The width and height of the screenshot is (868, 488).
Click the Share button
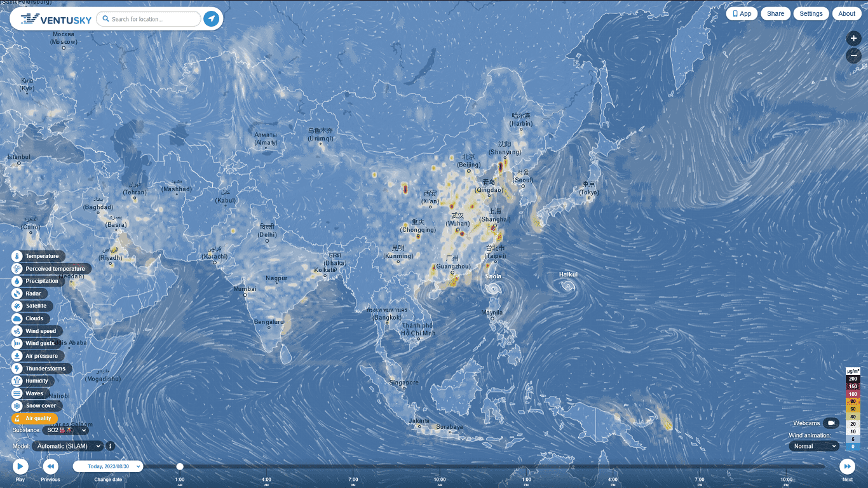click(775, 13)
